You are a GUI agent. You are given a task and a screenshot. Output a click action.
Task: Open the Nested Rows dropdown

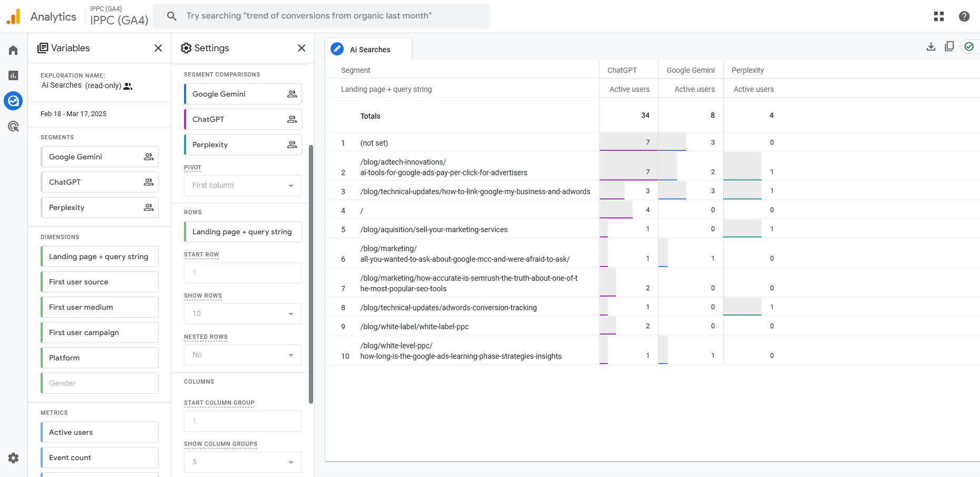242,355
